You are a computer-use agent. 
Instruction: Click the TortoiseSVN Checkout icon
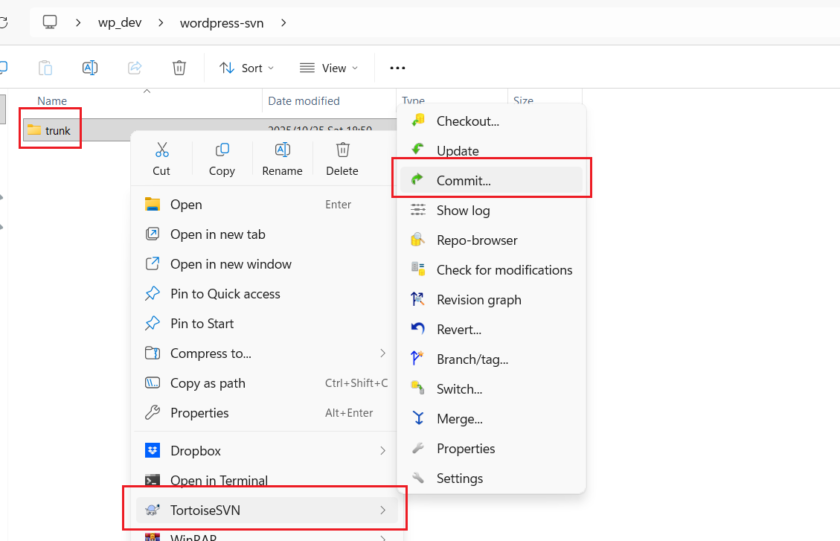[418, 121]
